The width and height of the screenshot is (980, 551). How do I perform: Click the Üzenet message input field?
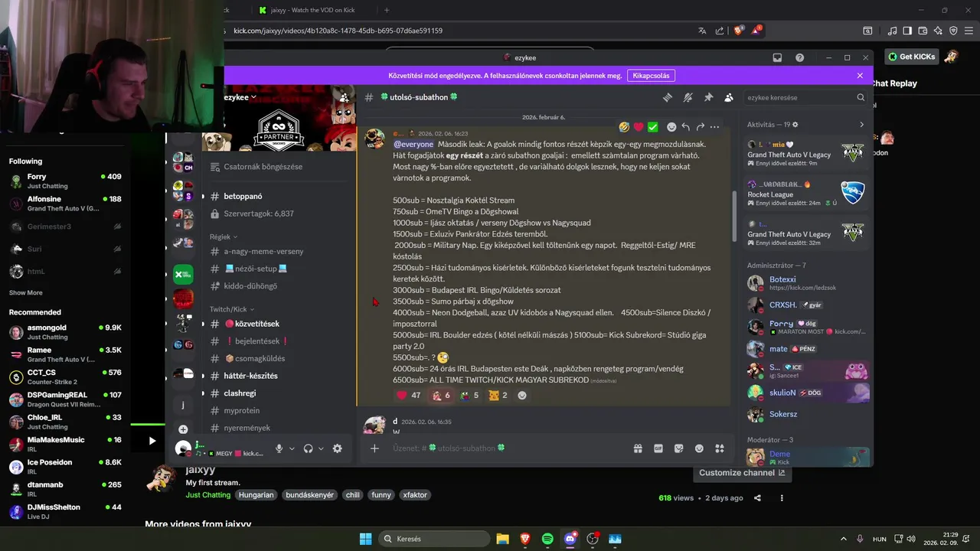coord(505,448)
